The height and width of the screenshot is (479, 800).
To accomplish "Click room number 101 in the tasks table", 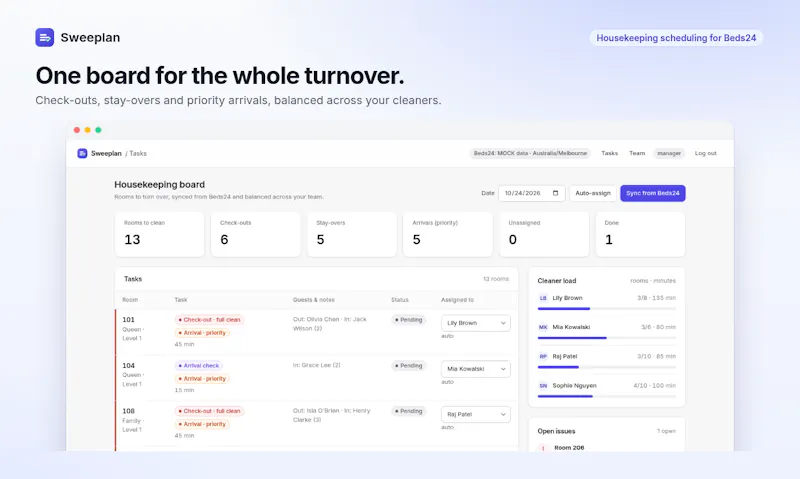I will tap(129, 320).
